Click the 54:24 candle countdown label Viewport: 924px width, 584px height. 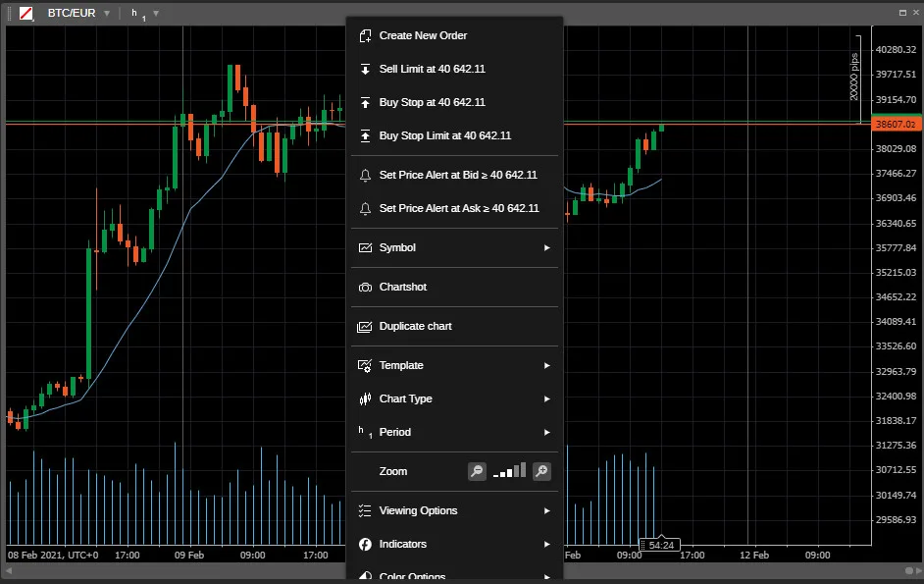659,545
